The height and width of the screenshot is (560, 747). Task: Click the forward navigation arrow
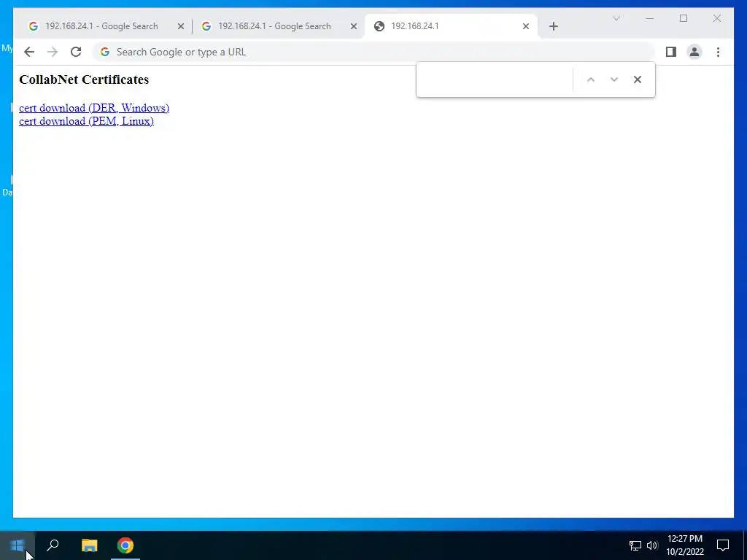[53, 52]
